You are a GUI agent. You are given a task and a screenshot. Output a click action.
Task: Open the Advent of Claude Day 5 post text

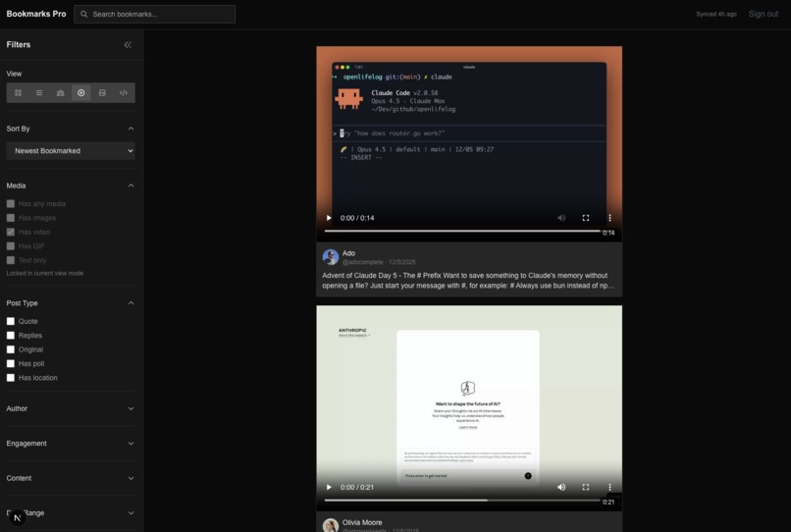tap(469, 281)
